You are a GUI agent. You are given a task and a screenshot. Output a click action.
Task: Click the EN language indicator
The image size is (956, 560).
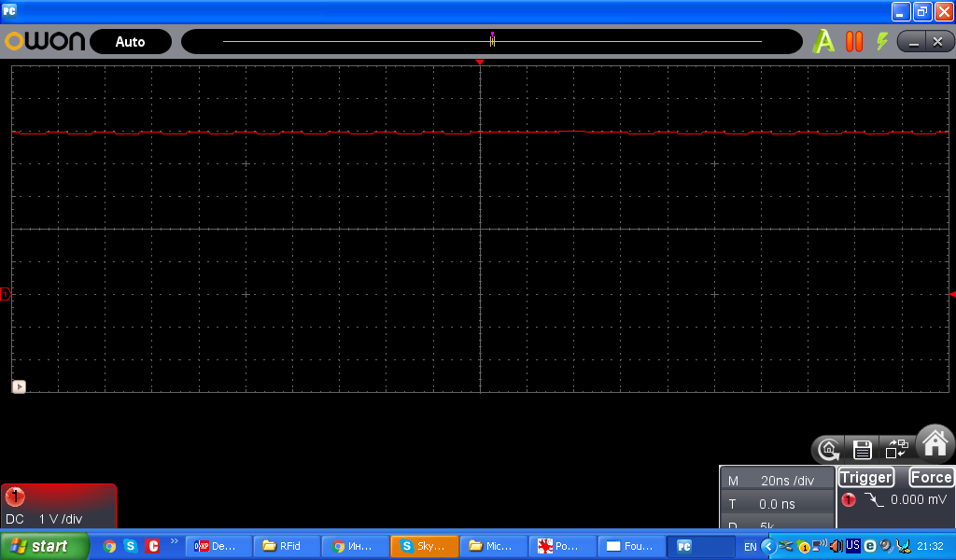point(750,547)
